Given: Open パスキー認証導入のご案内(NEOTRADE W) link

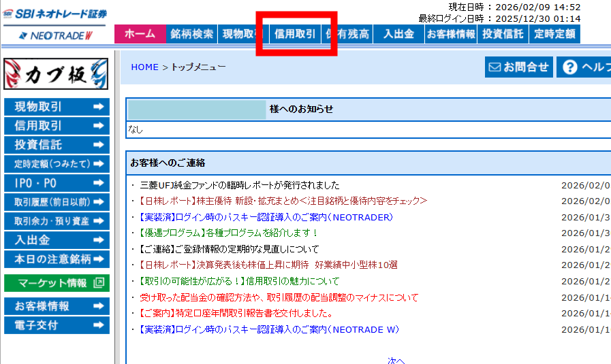Looking at the screenshot, I should (x=270, y=330).
